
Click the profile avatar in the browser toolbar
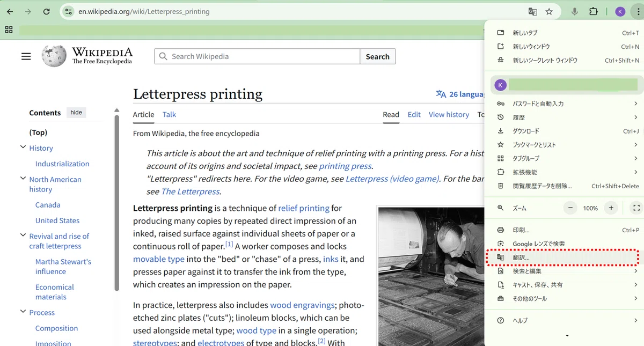point(620,11)
